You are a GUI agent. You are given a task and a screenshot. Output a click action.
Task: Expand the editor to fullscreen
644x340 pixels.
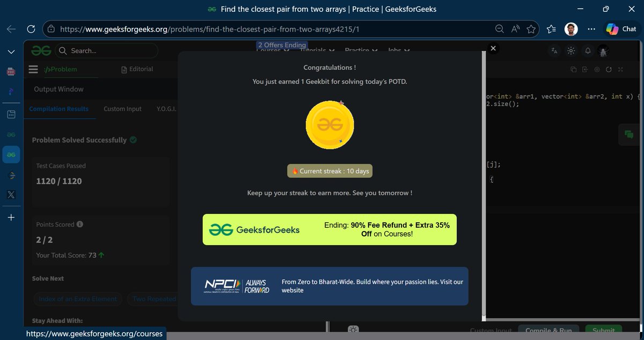[x=621, y=69]
